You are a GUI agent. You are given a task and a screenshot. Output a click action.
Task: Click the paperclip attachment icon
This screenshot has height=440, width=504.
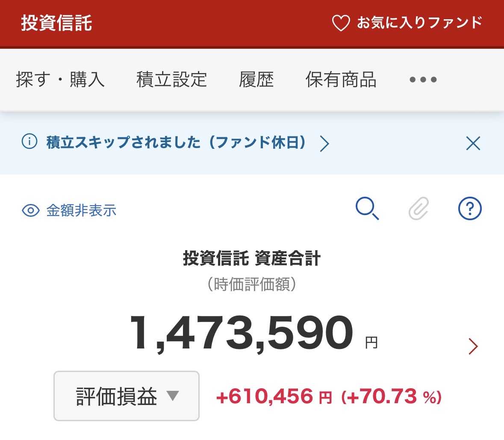pyautogui.click(x=419, y=209)
